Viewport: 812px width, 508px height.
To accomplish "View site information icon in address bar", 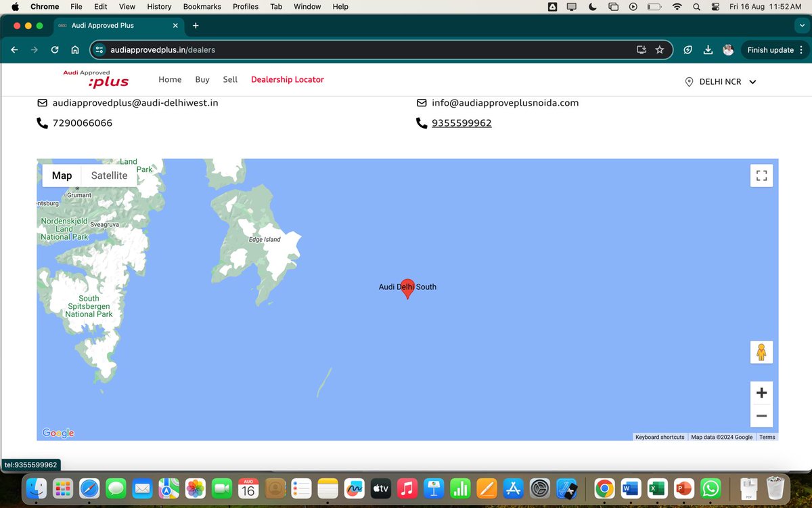I will tap(99, 49).
